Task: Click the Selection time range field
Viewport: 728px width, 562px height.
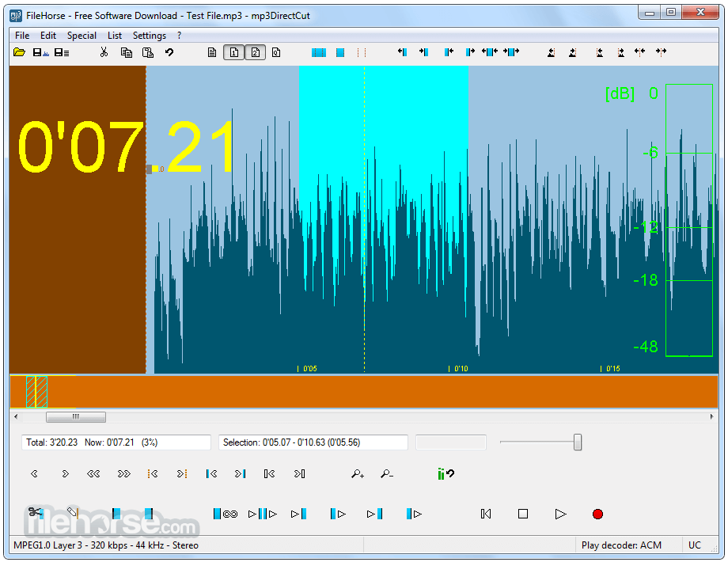Action: pos(313,442)
